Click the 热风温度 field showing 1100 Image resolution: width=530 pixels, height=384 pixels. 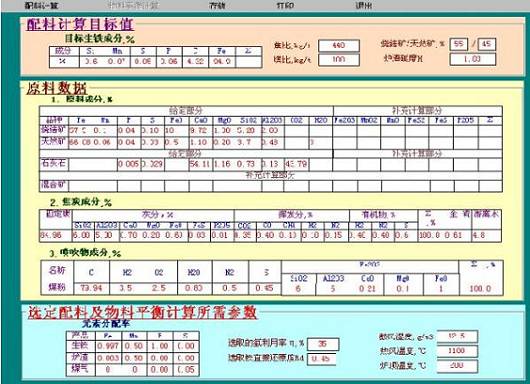[x=457, y=351]
